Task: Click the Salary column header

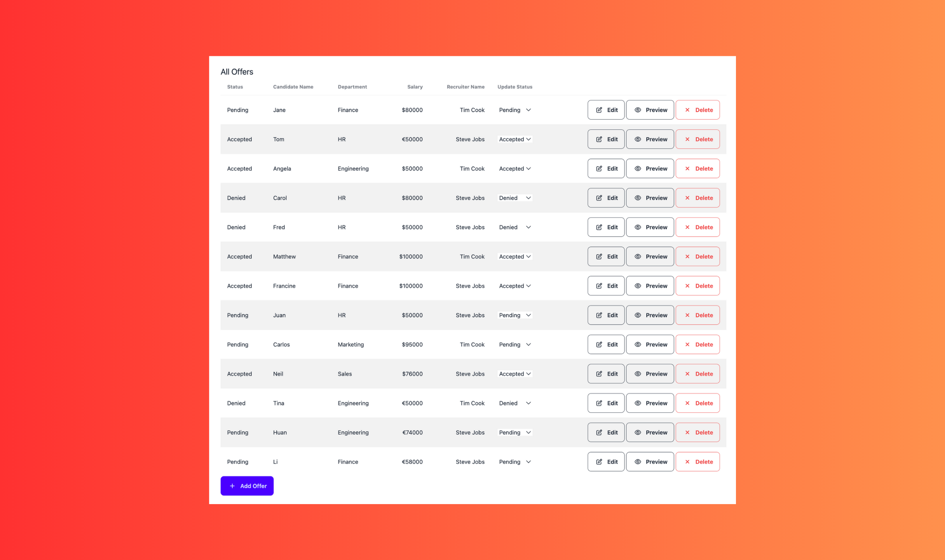Action: (x=415, y=87)
